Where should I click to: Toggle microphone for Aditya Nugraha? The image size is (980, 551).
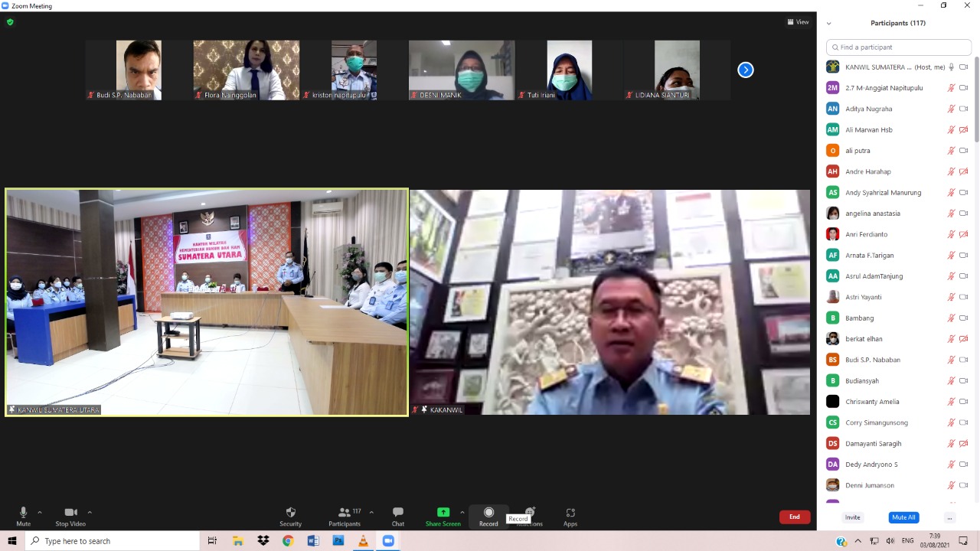tap(951, 109)
